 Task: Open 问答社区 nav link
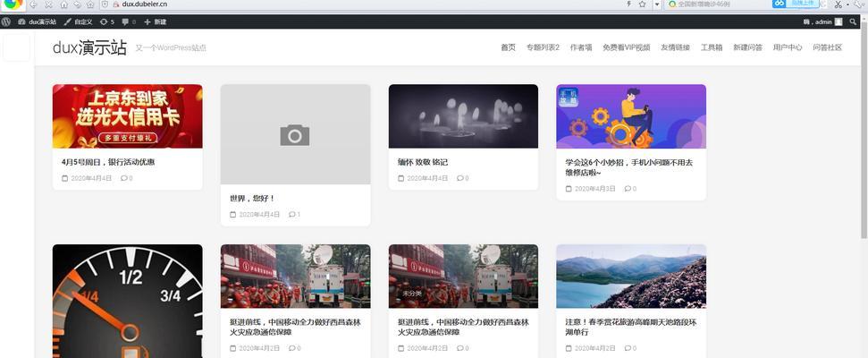[828, 47]
